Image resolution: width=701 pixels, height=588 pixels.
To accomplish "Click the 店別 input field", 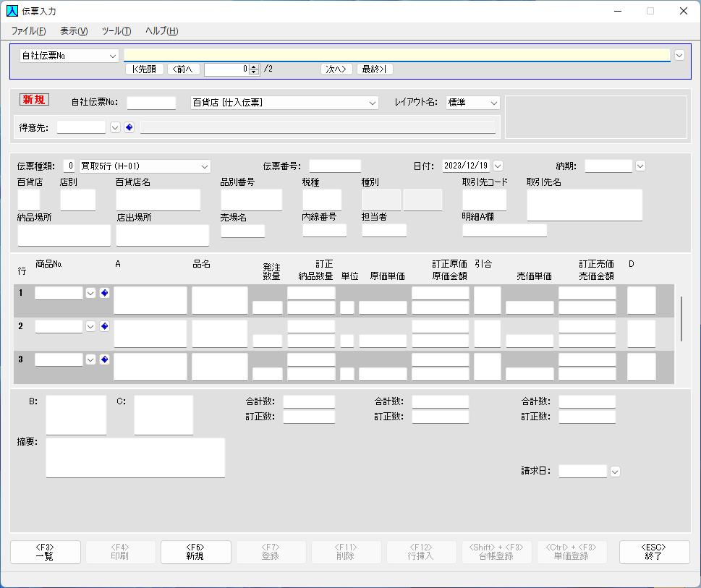I will [x=78, y=200].
